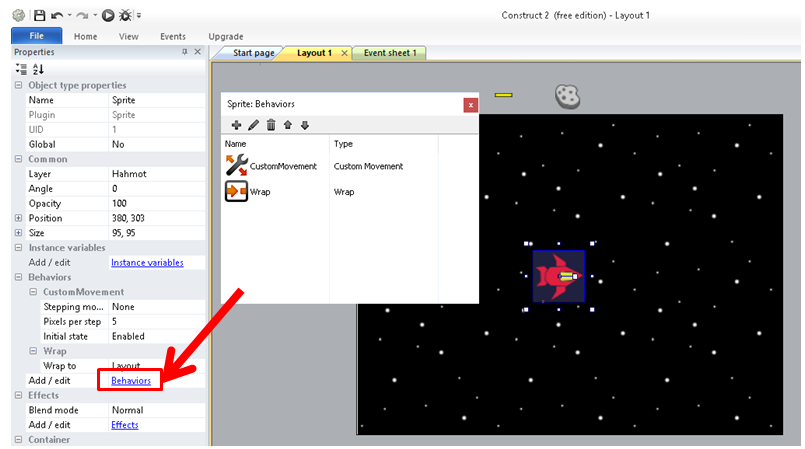Expand the Position property
805x449 pixels.
[x=18, y=218]
